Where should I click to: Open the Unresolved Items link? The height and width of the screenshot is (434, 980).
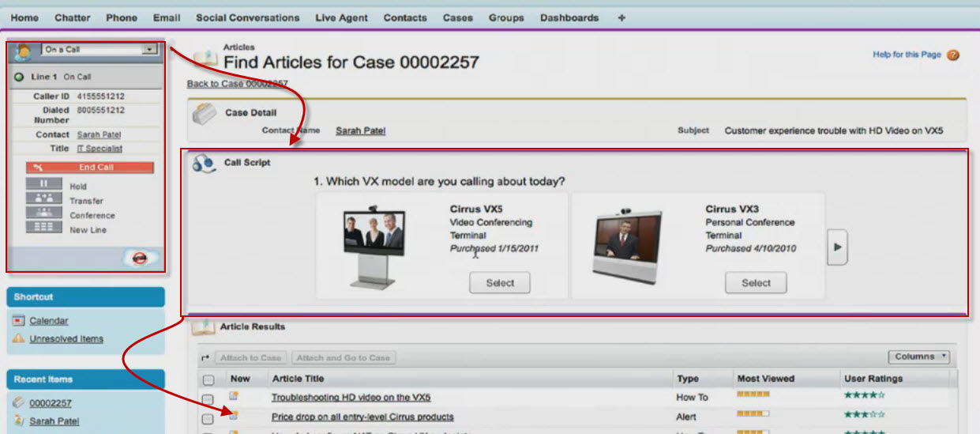pos(66,339)
